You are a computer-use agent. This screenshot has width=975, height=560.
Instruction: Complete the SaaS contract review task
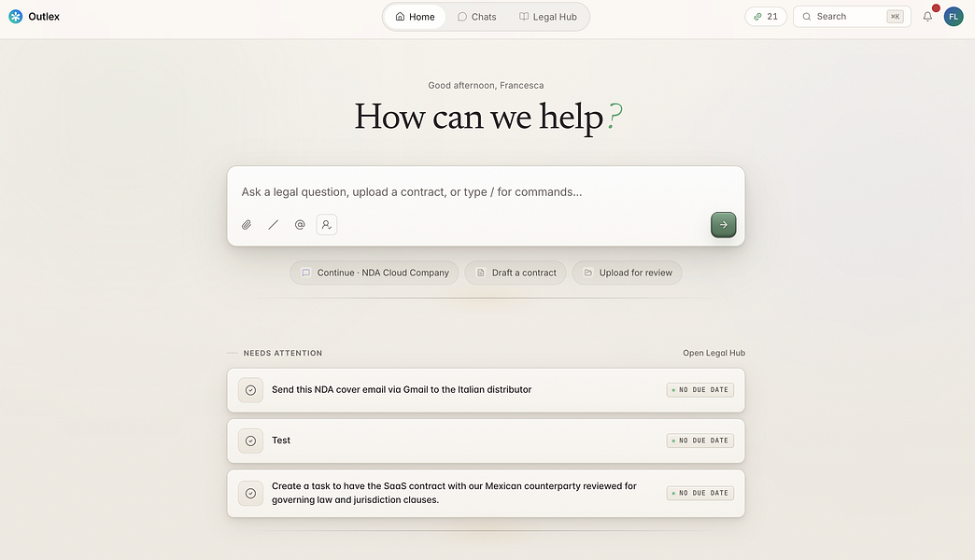(250, 494)
